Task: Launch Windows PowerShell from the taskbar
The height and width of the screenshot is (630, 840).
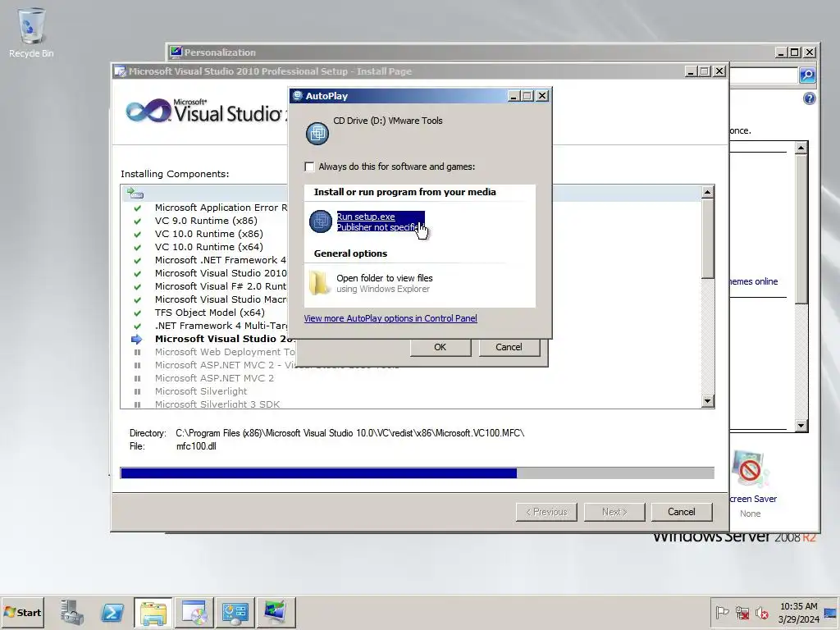Action: (x=112, y=612)
